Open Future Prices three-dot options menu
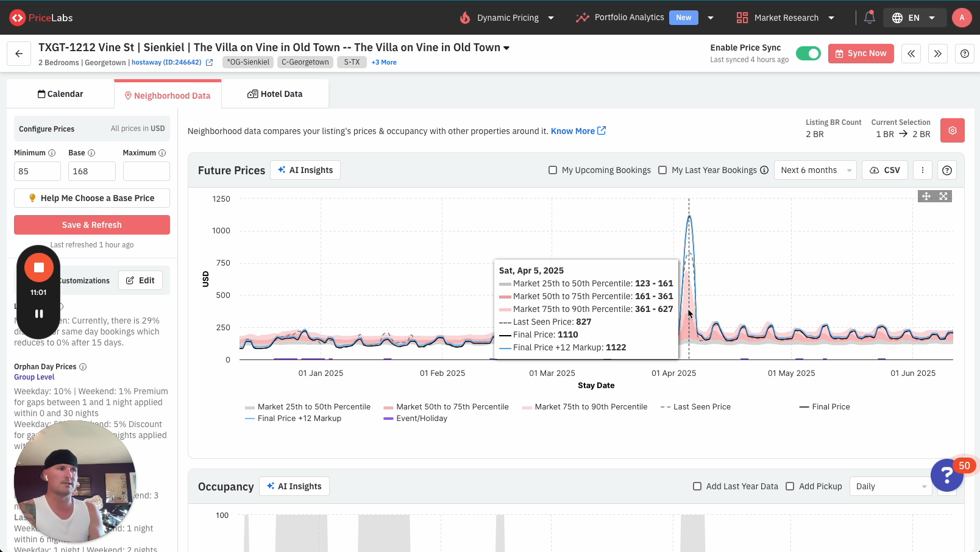This screenshot has height=552, width=980. (923, 170)
